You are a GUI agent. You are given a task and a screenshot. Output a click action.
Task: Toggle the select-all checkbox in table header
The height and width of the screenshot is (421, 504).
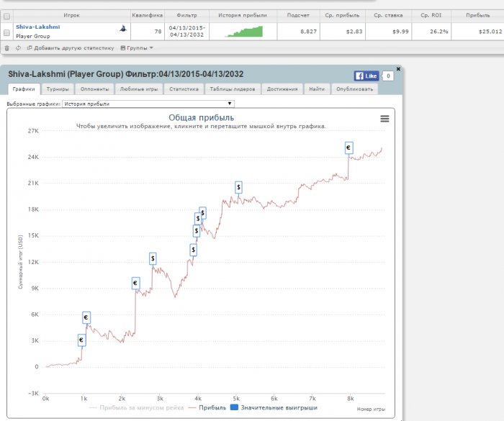[6, 15]
